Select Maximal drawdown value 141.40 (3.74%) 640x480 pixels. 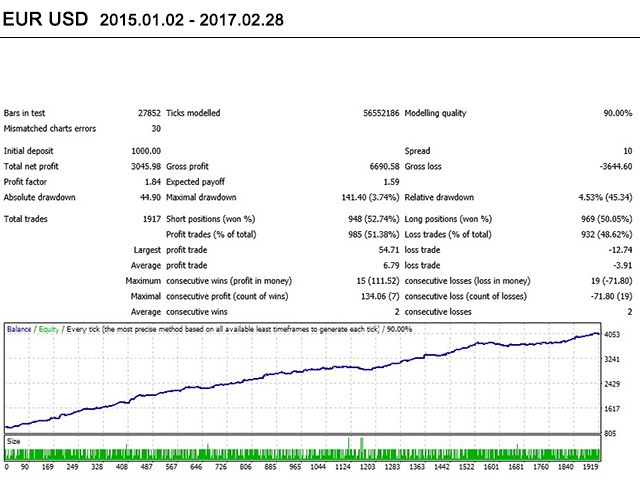coord(370,198)
